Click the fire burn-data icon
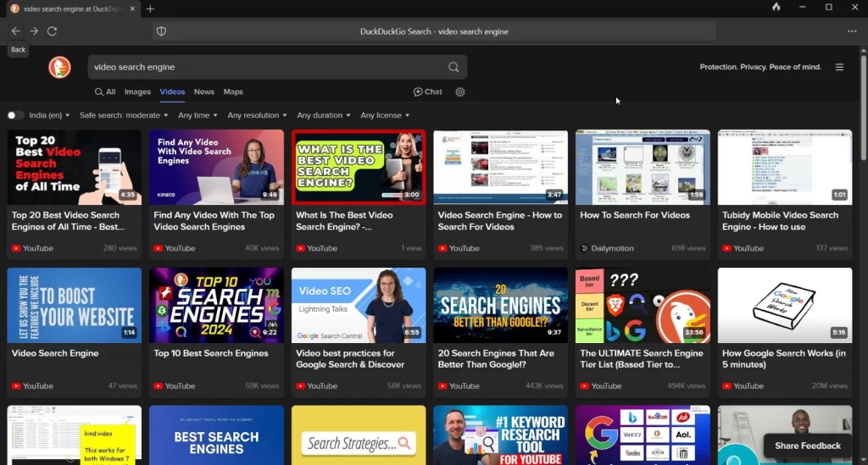Viewport: 868px width, 465px height. click(x=776, y=7)
